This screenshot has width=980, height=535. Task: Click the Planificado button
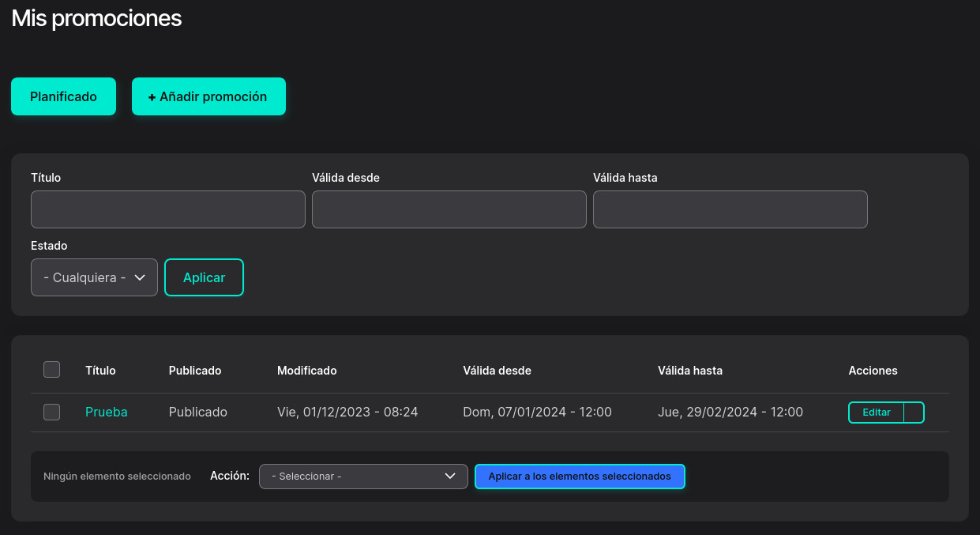point(63,96)
